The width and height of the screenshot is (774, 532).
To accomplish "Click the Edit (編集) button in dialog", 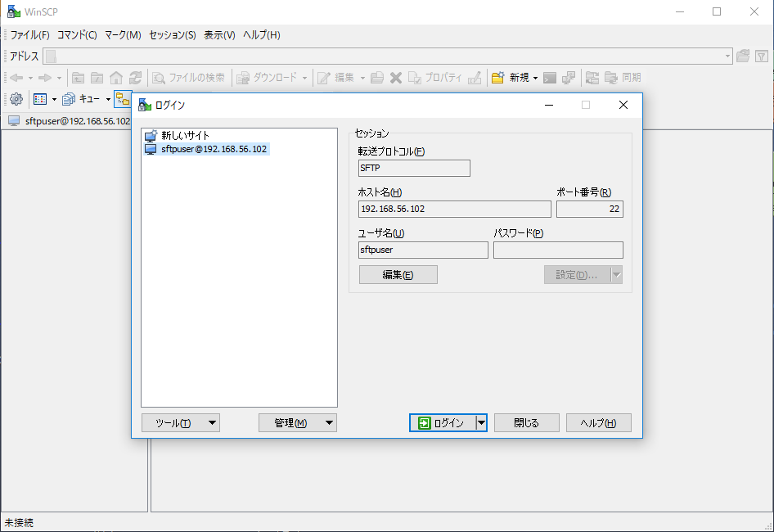I will point(398,275).
